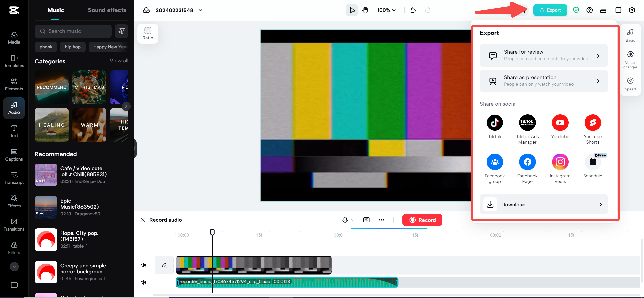Select the Basic export tab
Screen dimensions: 644x298
[630, 35]
